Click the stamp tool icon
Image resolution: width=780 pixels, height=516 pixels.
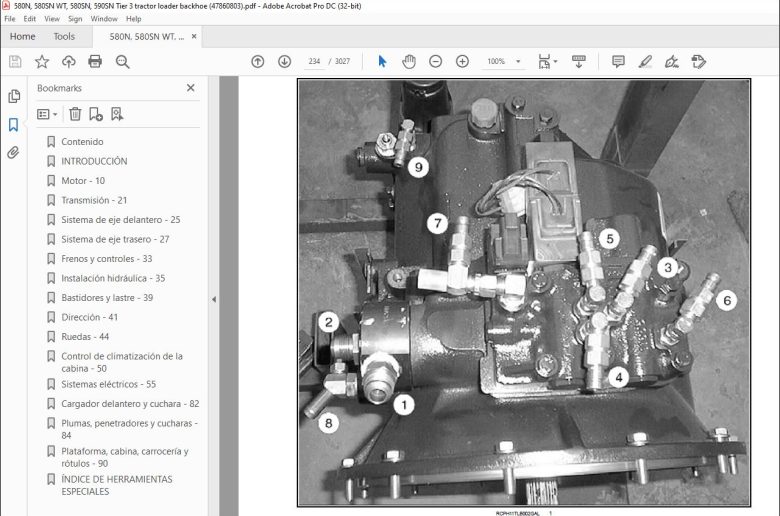(699, 62)
